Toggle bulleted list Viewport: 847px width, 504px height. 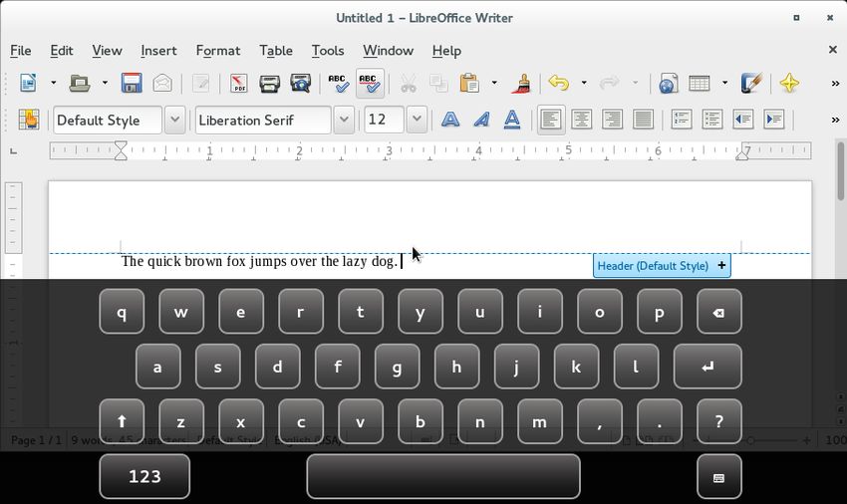tap(712, 120)
